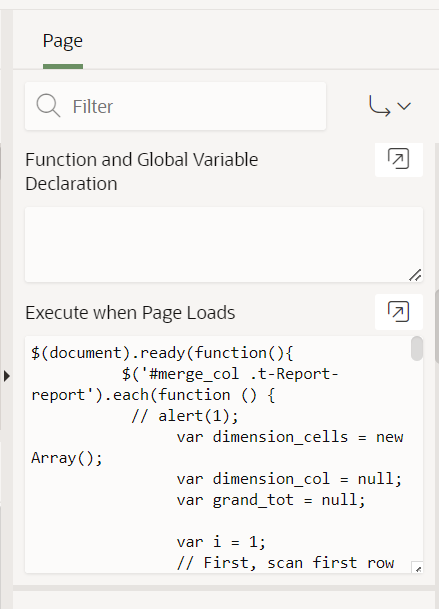Click the Function and Global Variable Declaration label

(141, 171)
